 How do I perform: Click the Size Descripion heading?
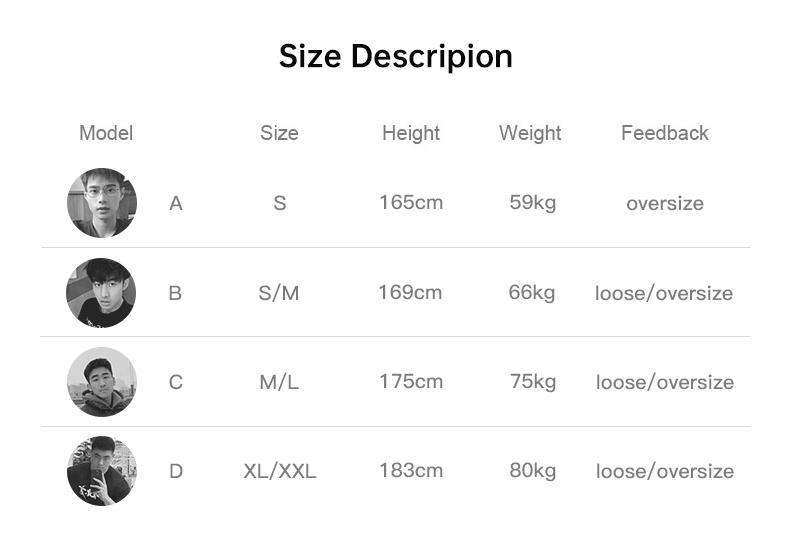point(395,56)
